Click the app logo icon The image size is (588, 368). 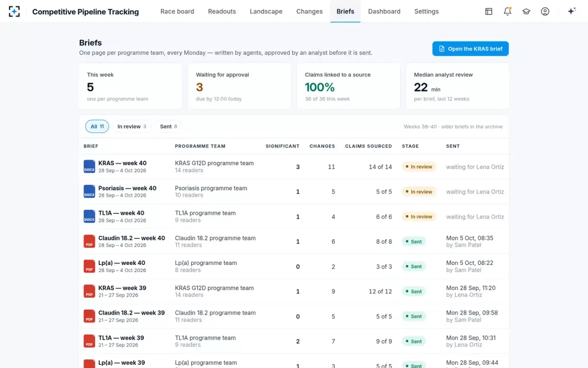(14, 11)
